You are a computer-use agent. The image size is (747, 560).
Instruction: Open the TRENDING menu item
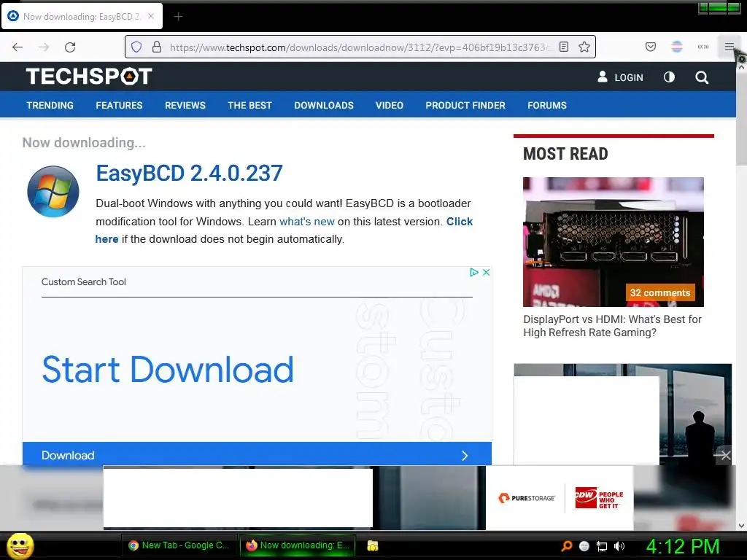50,105
